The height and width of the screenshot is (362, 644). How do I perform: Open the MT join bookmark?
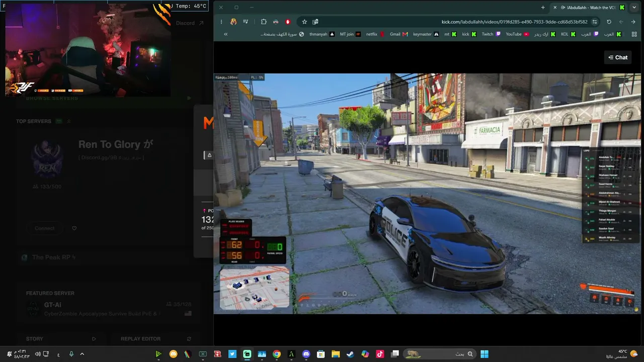click(x=350, y=34)
